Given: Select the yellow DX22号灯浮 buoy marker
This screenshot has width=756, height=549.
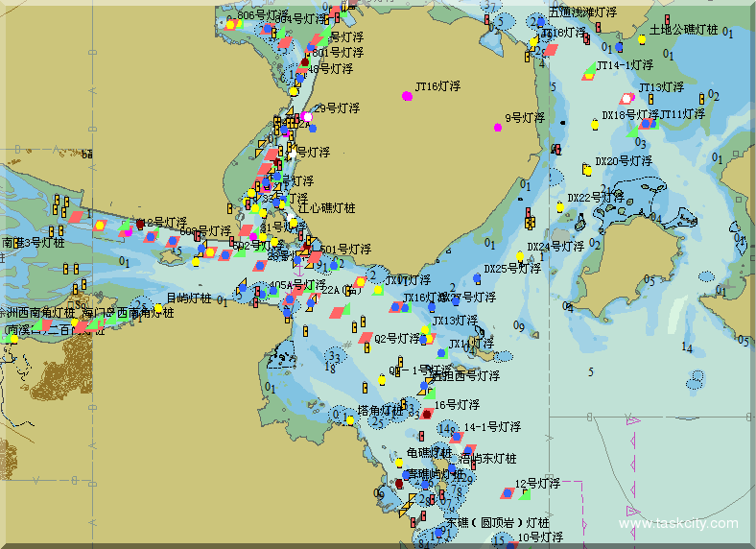Looking at the screenshot, I should coord(560,206).
